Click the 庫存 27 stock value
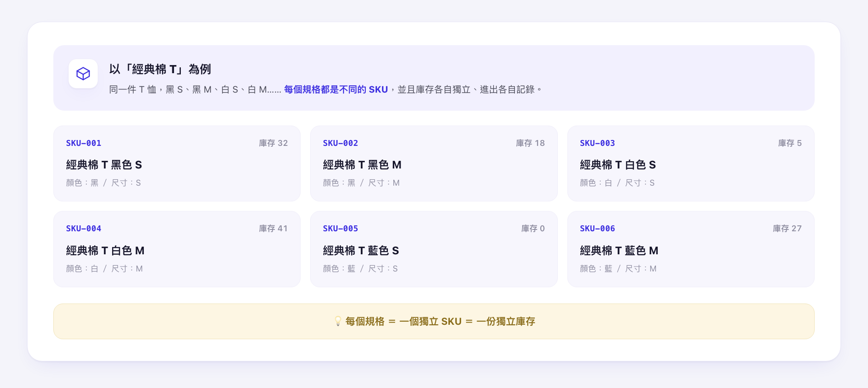The height and width of the screenshot is (388, 868). point(787,229)
